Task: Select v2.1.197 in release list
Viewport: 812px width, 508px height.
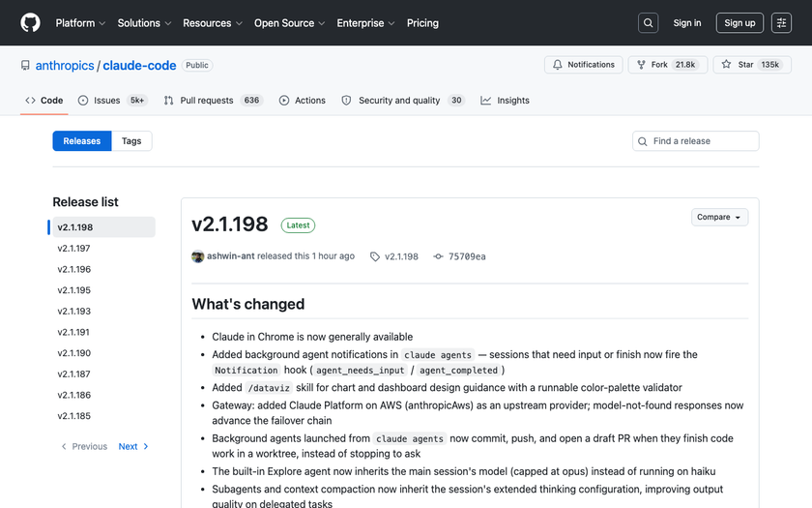Action: [x=103, y=249]
